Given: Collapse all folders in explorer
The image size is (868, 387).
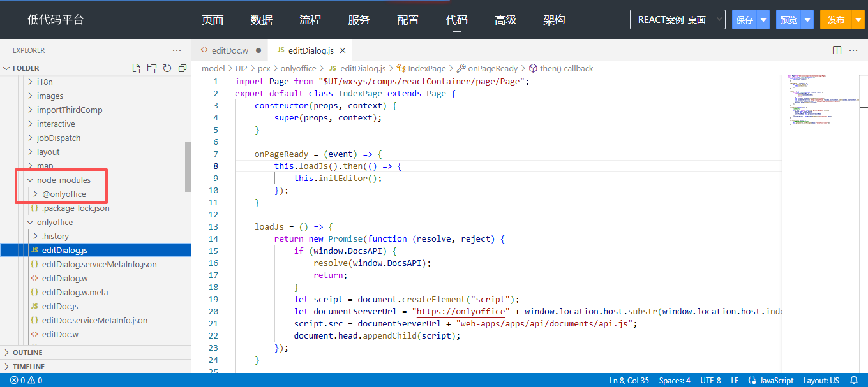Looking at the screenshot, I should (x=183, y=68).
